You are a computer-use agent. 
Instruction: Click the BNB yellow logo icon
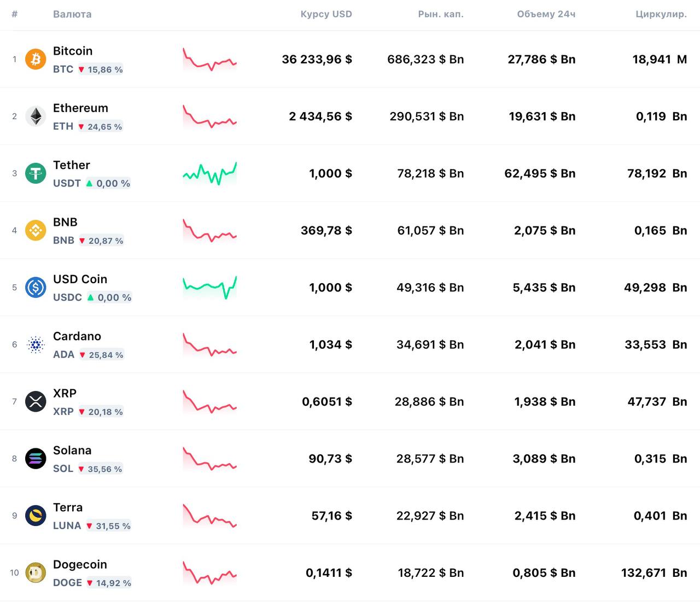36,230
